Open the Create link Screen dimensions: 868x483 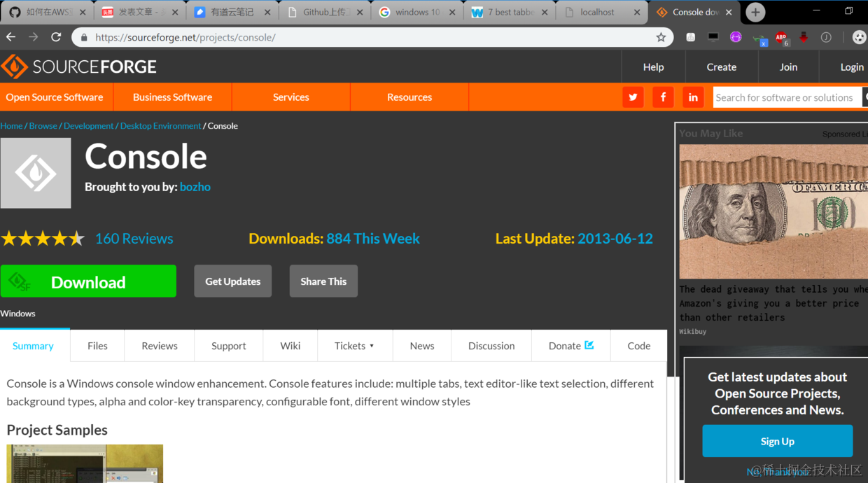click(x=722, y=66)
